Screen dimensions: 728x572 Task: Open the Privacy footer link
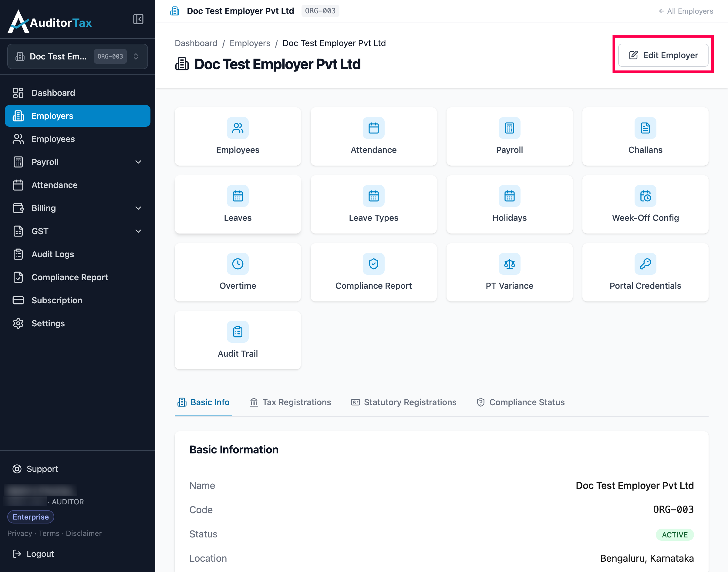point(20,533)
